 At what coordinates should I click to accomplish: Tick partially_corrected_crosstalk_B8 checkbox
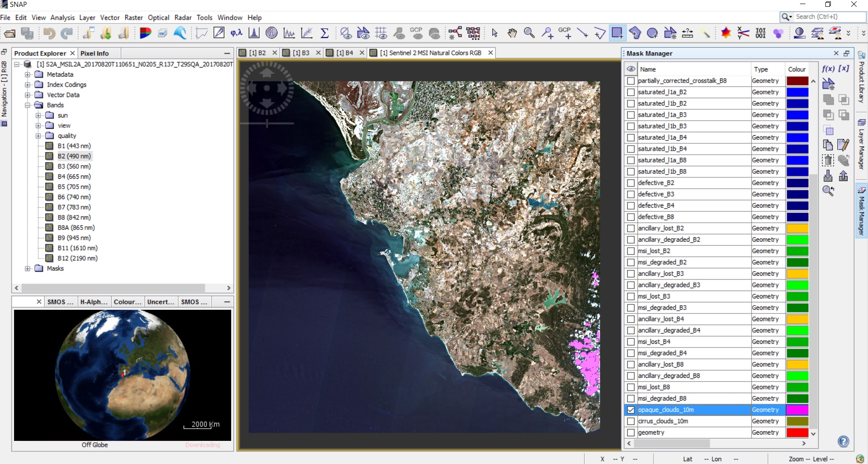pyautogui.click(x=630, y=81)
